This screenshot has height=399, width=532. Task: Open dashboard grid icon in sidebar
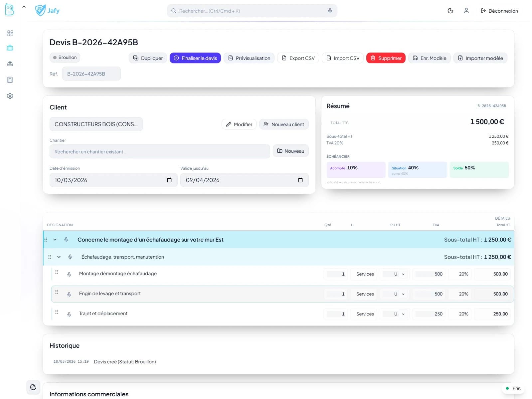point(10,33)
